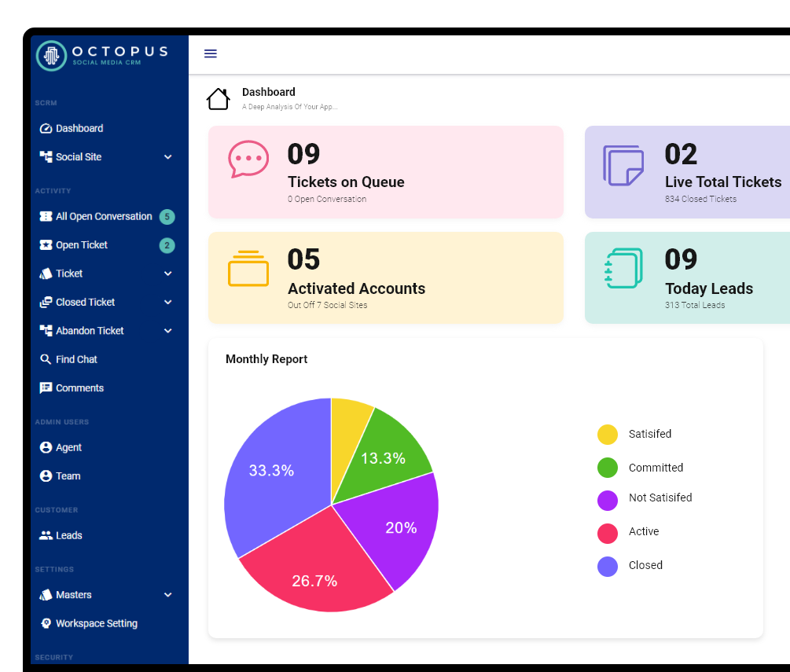Click the Octopus logo icon
This screenshot has height=672, width=790.
click(x=52, y=55)
